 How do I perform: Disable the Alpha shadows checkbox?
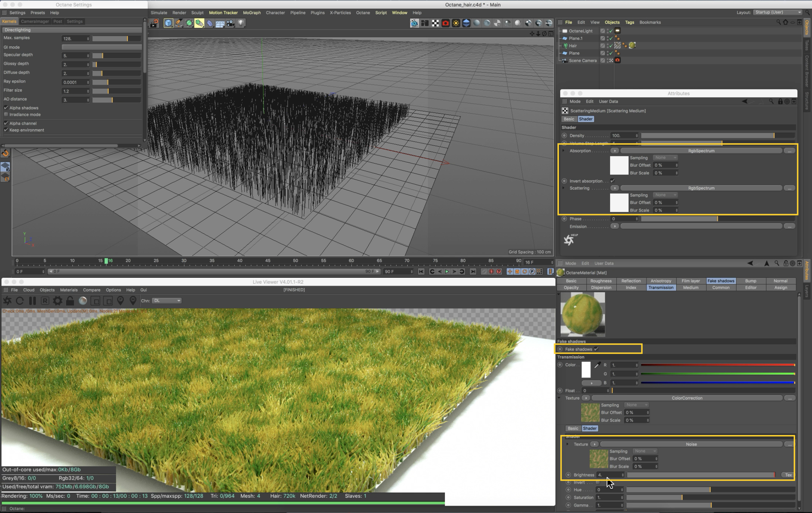tap(6, 108)
